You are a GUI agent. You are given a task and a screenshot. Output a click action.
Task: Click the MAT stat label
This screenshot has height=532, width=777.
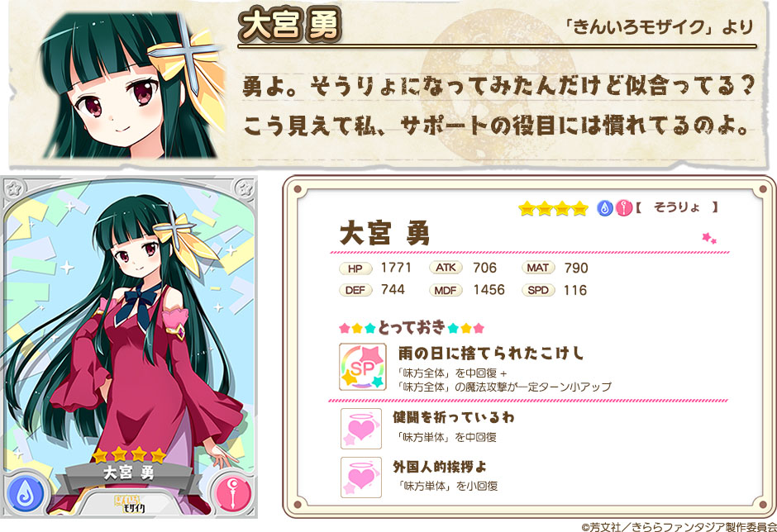pyautogui.click(x=537, y=268)
